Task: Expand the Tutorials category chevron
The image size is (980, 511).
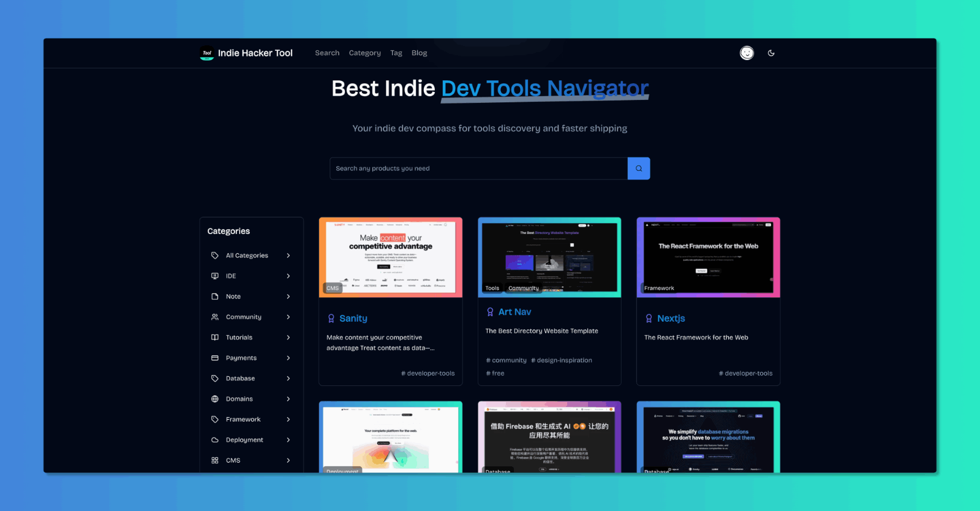Action: 288,338
